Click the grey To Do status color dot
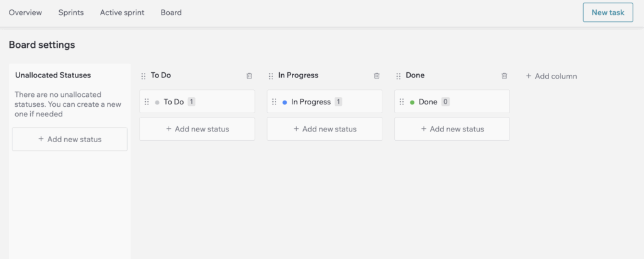Viewport: 644px width, 259px height. [x=157, y=102]
